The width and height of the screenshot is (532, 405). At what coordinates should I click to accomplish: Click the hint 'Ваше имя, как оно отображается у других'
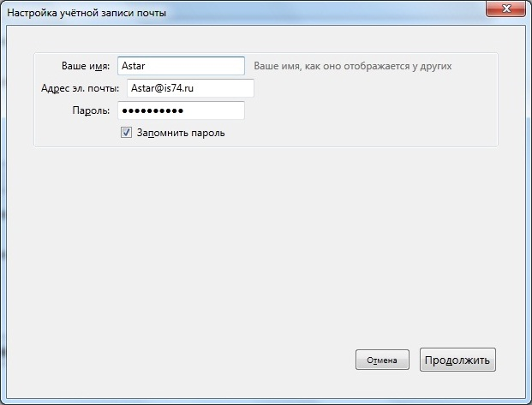tap(352, 66)
